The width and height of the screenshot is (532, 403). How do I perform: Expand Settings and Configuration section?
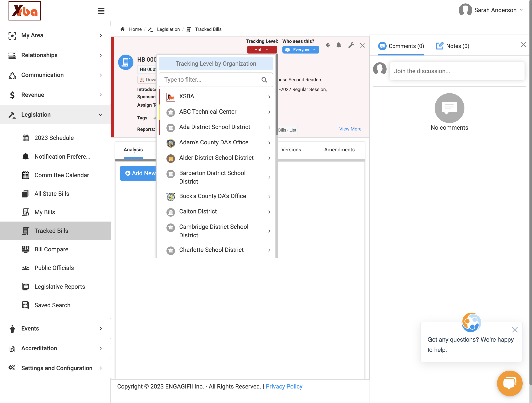55,368
